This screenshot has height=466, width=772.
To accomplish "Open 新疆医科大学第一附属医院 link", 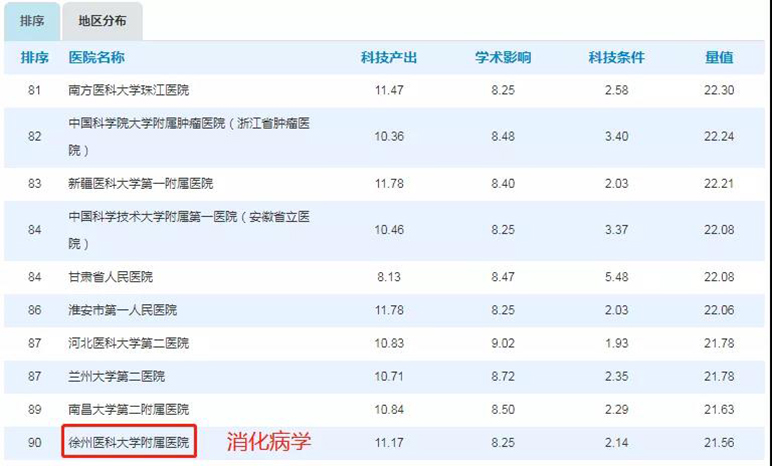I will tap(140, 184).
